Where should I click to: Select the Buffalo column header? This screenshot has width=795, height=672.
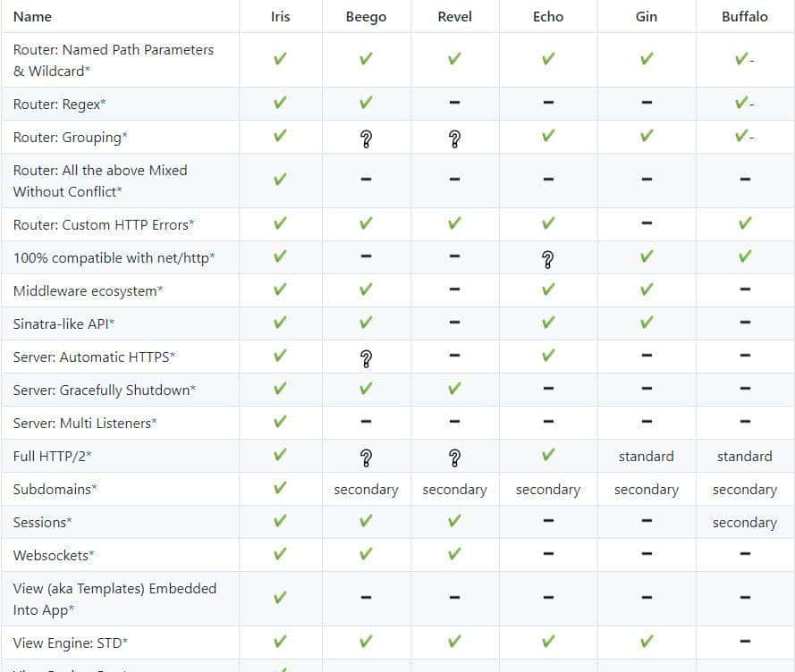(x=744, y=16)
